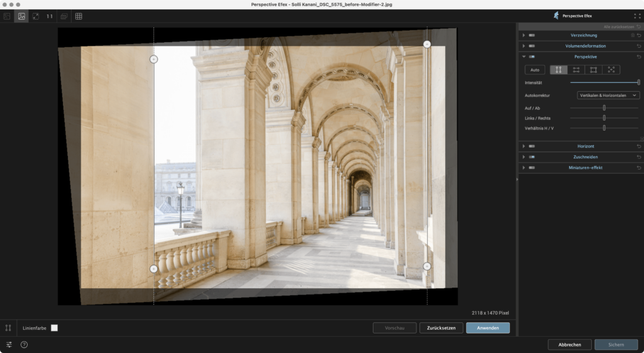Viewport: 644px width, 353px height.
Task: Reset the Perspektive section
Action: tap(639, 57)
